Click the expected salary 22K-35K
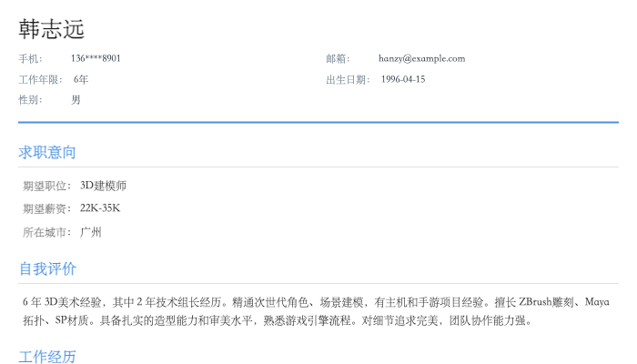Viewport: 637px width, 364px height. tap(100, 208)
